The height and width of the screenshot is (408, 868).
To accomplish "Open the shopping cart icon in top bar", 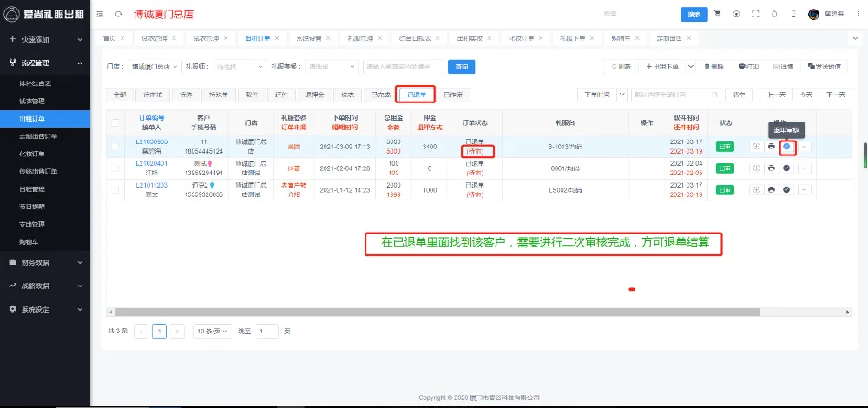I will click(718, 15).
